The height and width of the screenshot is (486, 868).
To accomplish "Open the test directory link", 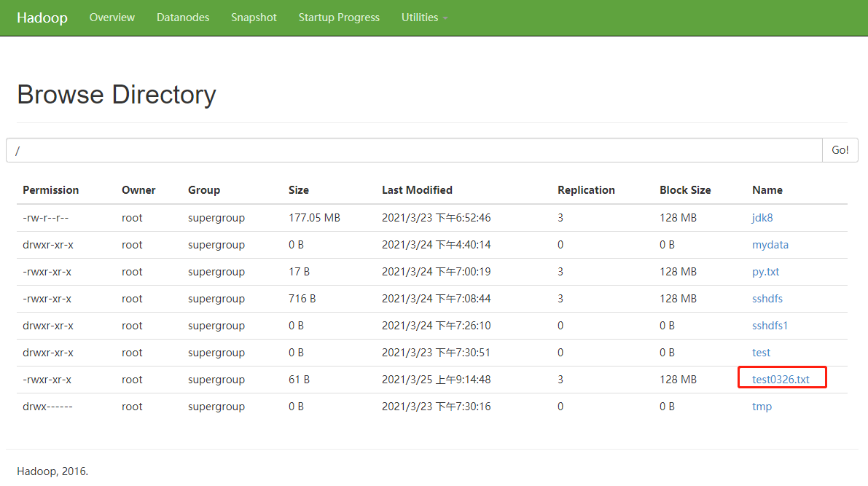I will tap(761, 353).
